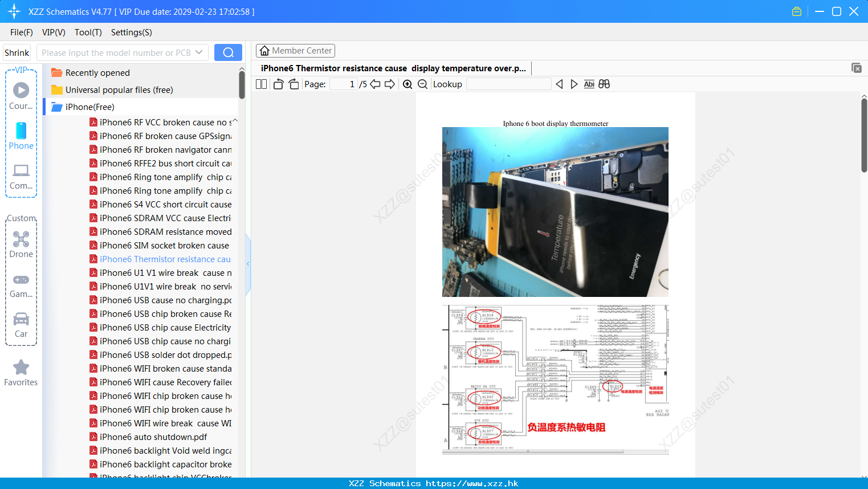Select the Computer category

pyautogui.click(x=21, y=177)
